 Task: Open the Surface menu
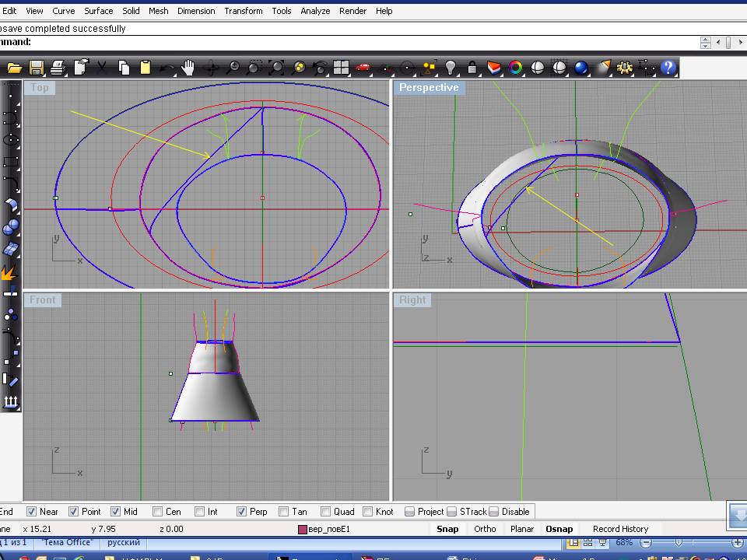[99, 11]
